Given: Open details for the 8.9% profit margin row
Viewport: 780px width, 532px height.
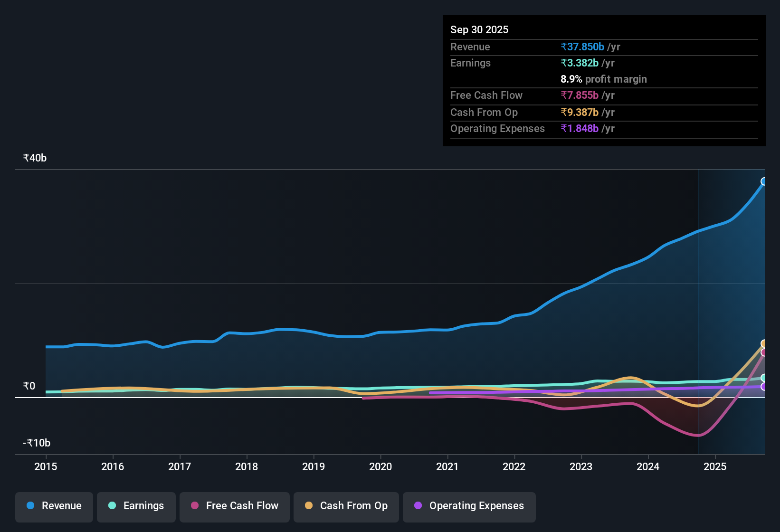Looking at the screenshot, I should point(604,79).
